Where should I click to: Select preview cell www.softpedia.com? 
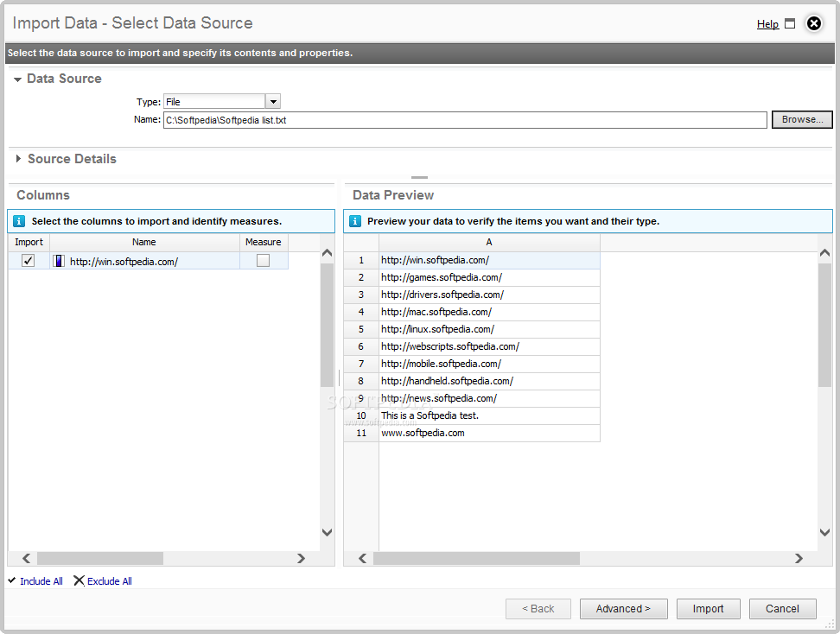489,433
